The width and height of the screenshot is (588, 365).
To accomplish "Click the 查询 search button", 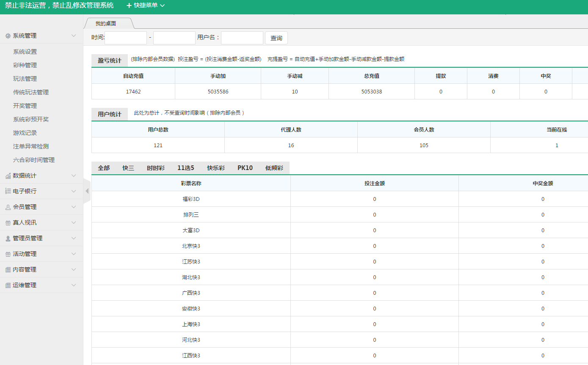I will coord(276,38).
